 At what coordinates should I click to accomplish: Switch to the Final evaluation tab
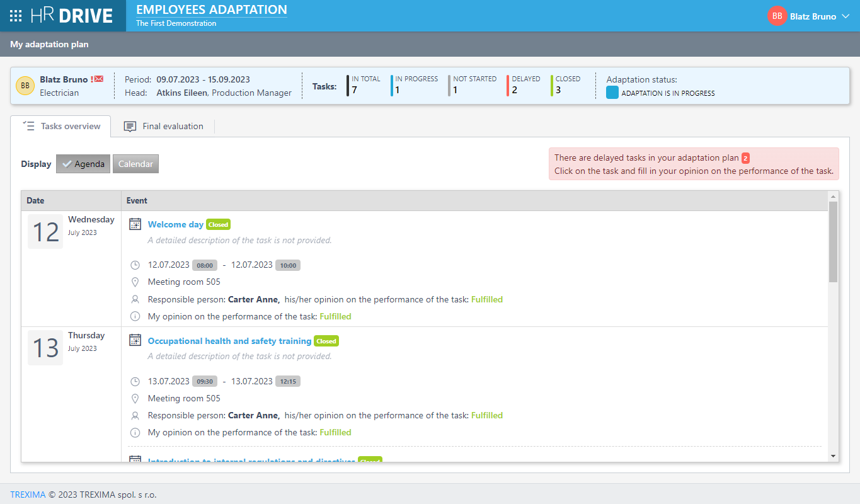pyautogui.click(x=164, y=126)
